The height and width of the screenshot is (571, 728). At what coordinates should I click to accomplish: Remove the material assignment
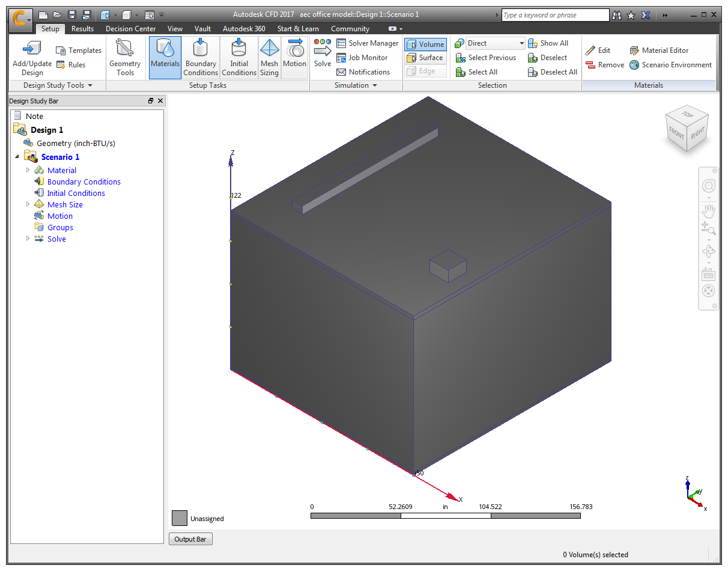click(x=605, y=65)
